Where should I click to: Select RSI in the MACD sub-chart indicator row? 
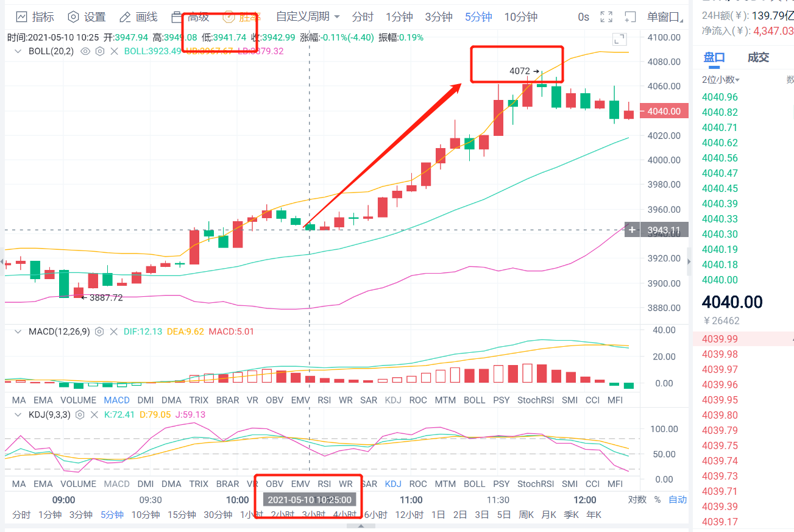pos(324,400)
